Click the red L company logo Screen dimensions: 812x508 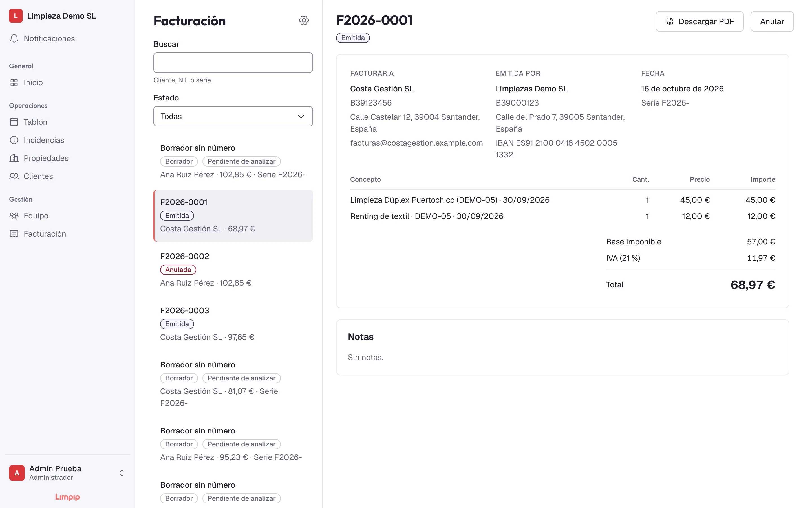tap(16, 16)
